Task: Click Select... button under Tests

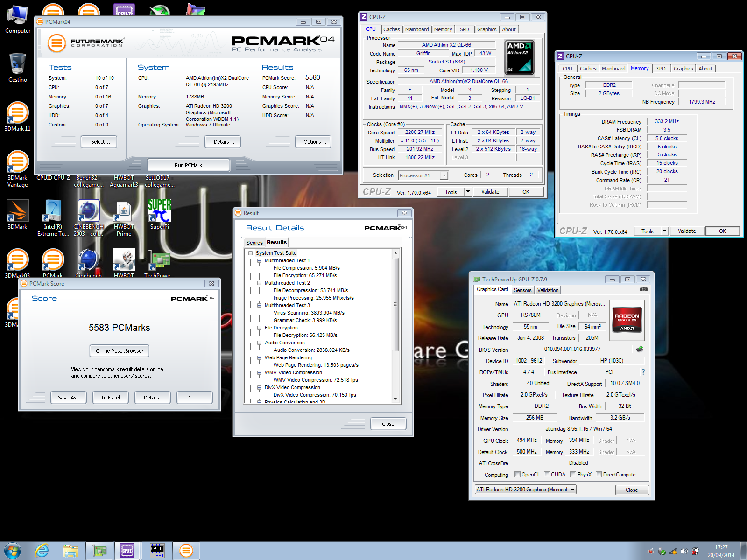Action: (99, 142)
